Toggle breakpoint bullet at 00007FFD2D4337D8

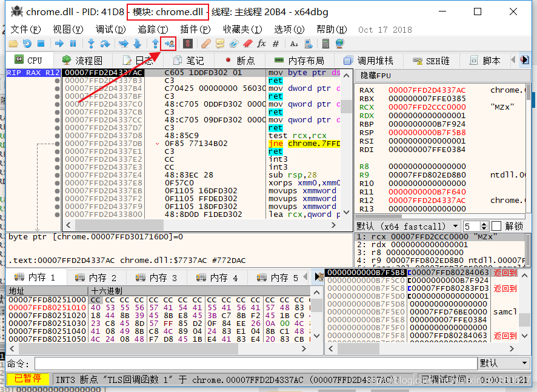coord(57,136)
